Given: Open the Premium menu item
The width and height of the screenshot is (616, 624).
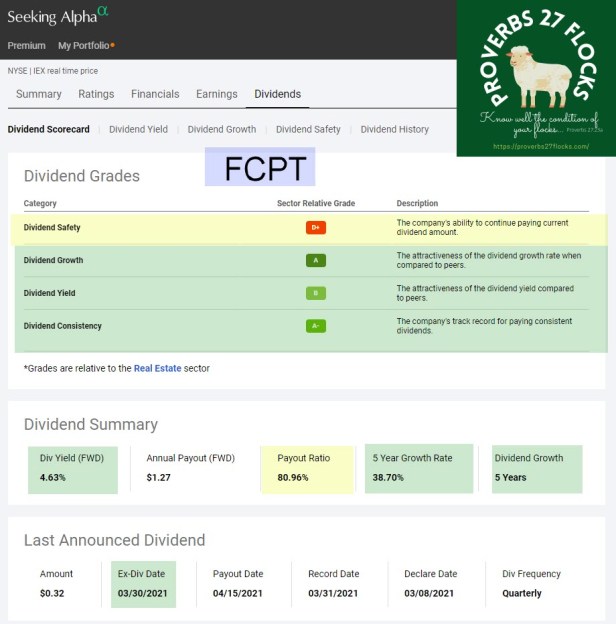Looking at the screenshot, I should 27,46.
